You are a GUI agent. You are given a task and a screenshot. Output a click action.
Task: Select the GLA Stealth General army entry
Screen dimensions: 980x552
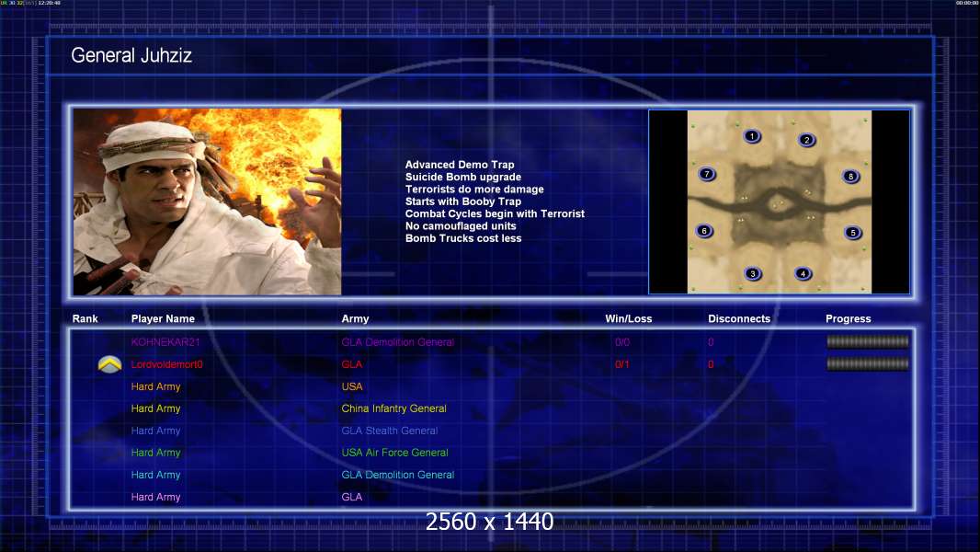pyautogui.click(x=389, y=431)
